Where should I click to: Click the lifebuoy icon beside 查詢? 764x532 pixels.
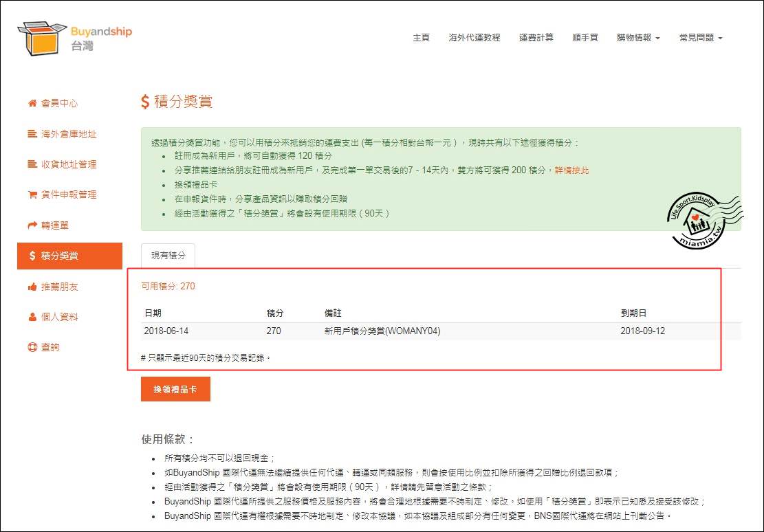pyautogui.click(x=32, y=348)
